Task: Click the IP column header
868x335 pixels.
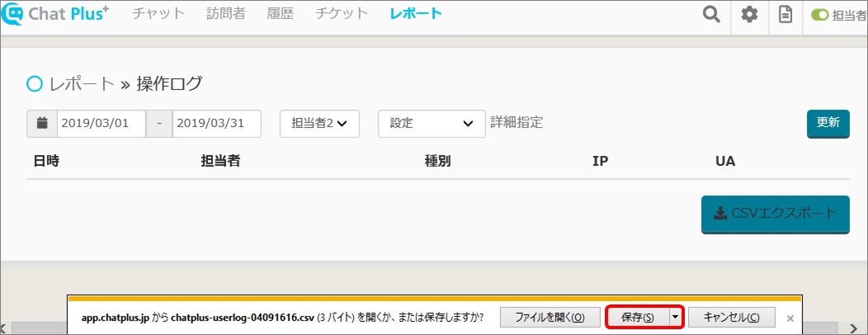Action: (600, 162)
